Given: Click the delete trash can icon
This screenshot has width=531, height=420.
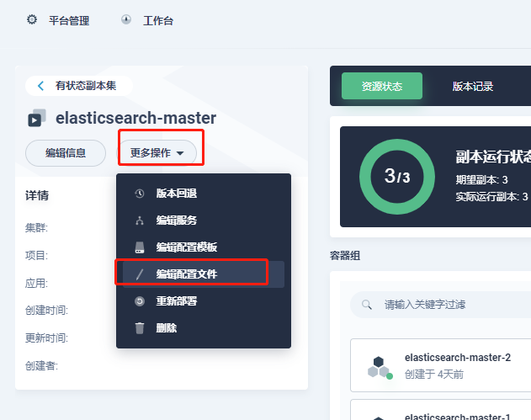Looking at the screenshot, I should (x=140, y=328).
